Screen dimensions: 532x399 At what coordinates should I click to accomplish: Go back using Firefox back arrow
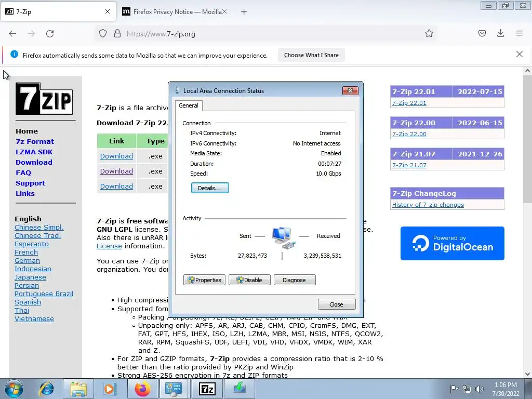12,34
